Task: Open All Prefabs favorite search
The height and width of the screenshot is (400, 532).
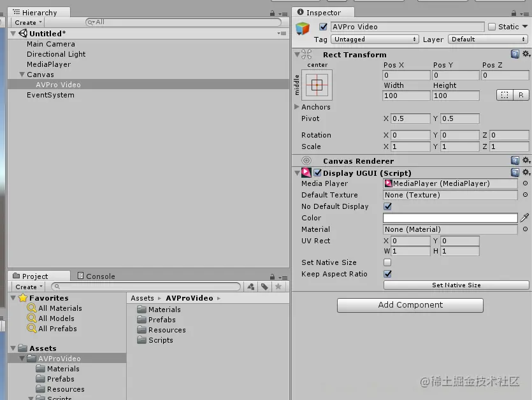Action: tap(57, 329)
